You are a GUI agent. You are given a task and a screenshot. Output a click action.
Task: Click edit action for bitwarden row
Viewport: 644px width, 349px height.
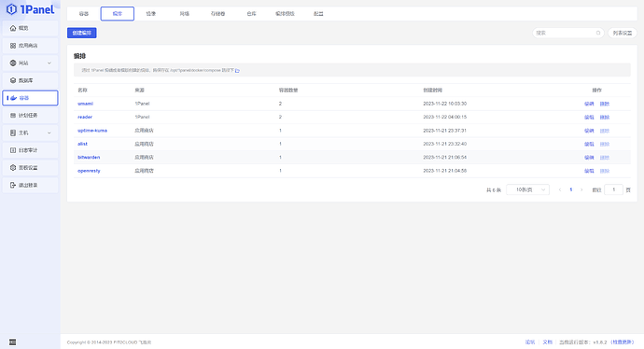pos(589,158)
